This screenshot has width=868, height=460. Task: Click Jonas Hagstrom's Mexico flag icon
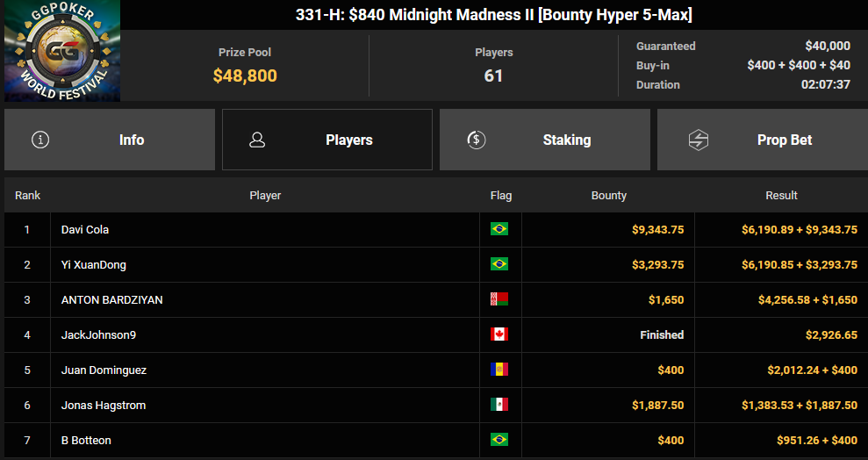point(499,405)
